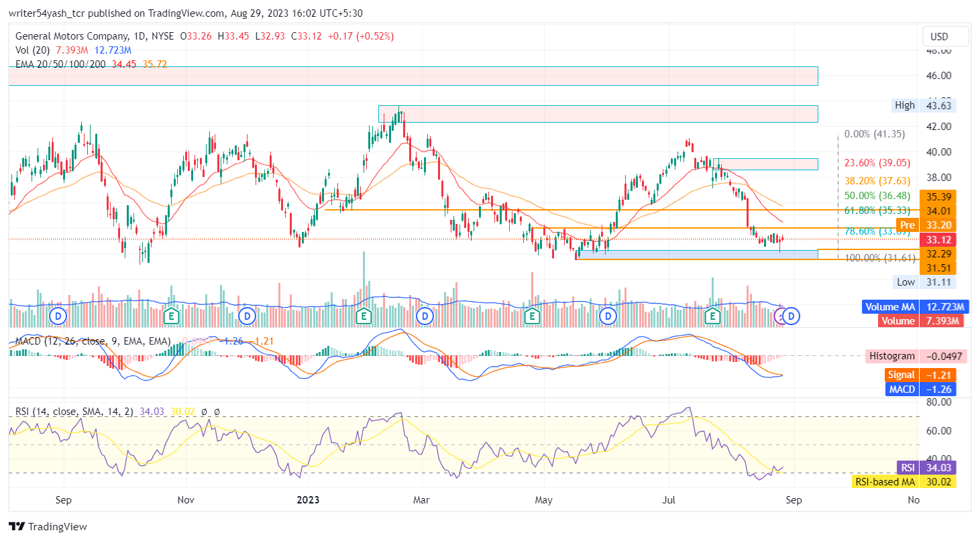Click the Fibonacci 23.60% (39.05) level label
This screenshot has height=541, width=980.
(x=877, y=162)
